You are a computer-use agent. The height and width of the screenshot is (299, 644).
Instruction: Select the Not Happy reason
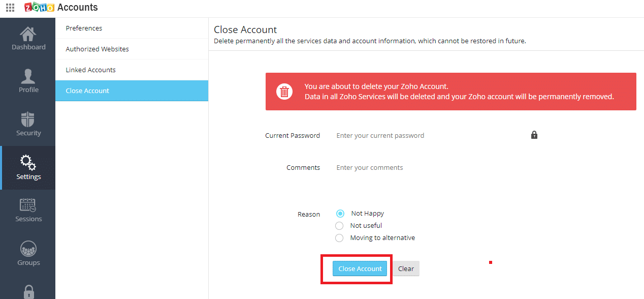(x=340, y=214)
